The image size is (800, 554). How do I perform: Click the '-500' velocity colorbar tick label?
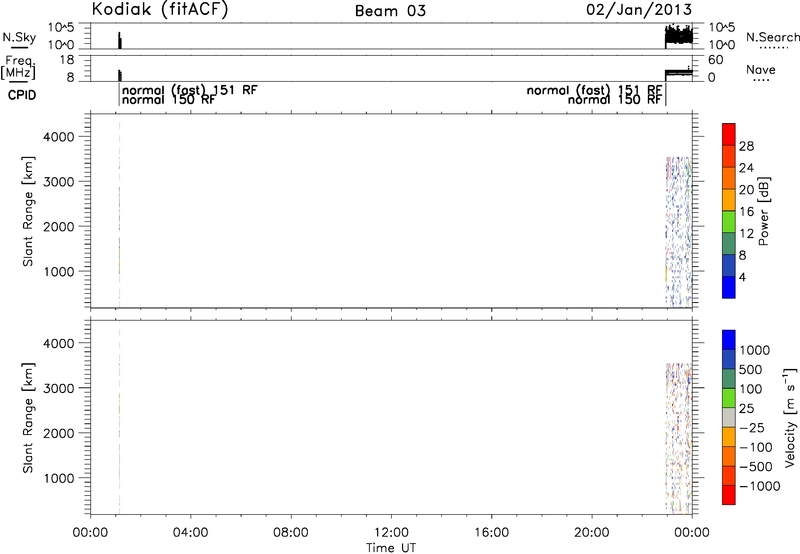(756, 467)
